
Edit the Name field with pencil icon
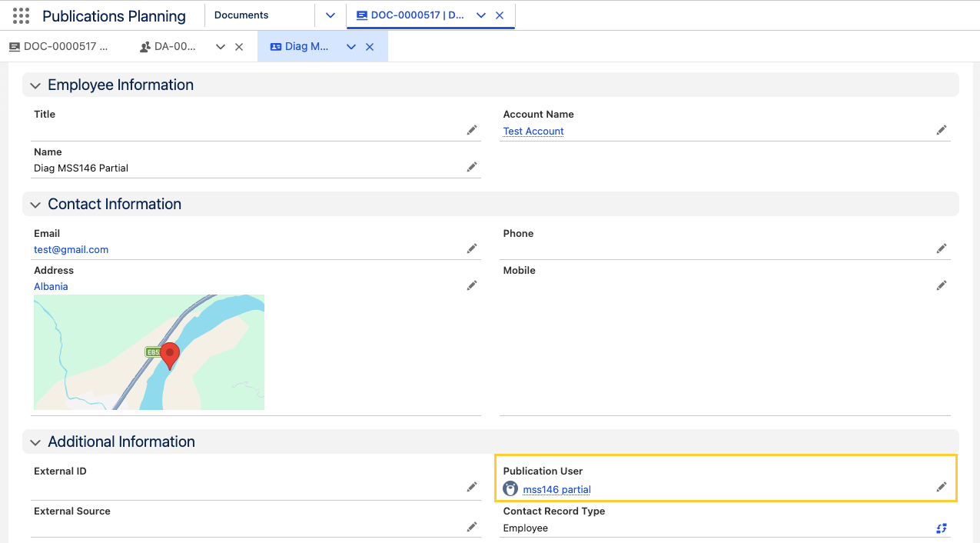pos(472,167)
